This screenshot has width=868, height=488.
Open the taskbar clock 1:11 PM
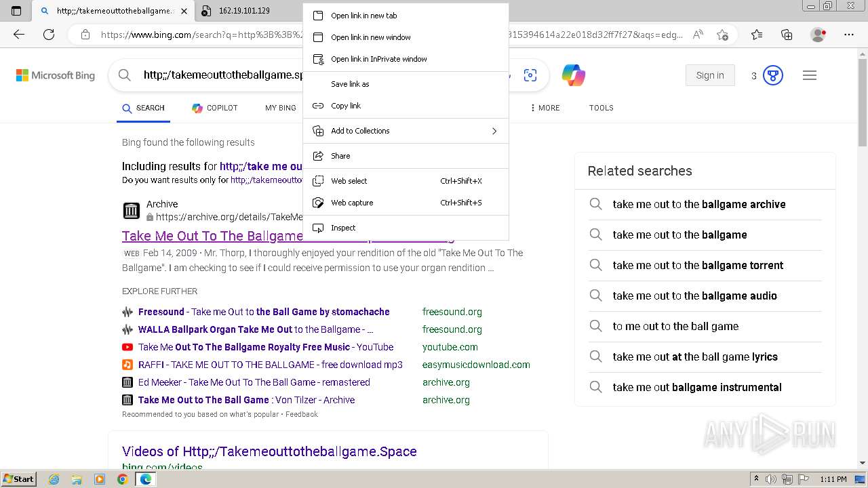pos(833,479)
